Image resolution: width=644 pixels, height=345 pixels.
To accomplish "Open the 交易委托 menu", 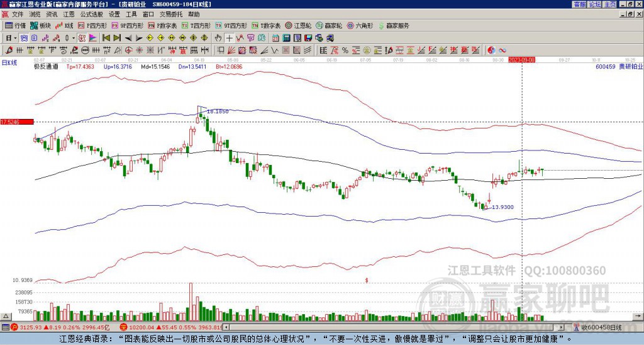I will [171, 14].
